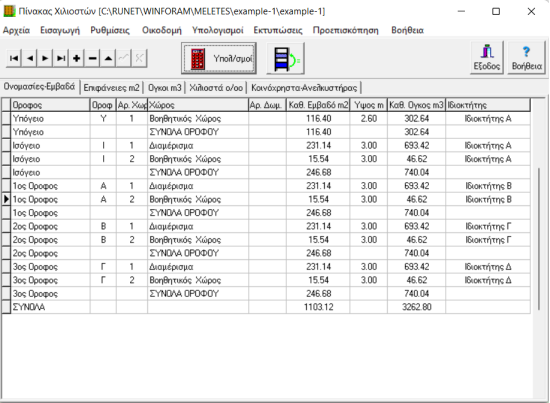This screenshot has height=403, width=550.
Task: Delete record with minus icon
Action: [92, 58]
